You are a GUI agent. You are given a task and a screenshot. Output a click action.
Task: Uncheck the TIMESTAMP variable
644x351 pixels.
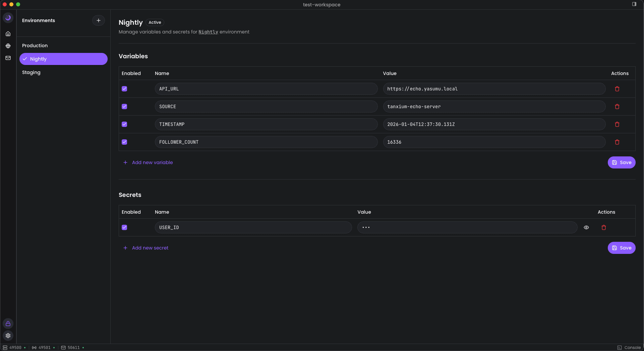[x=124, y=124]
